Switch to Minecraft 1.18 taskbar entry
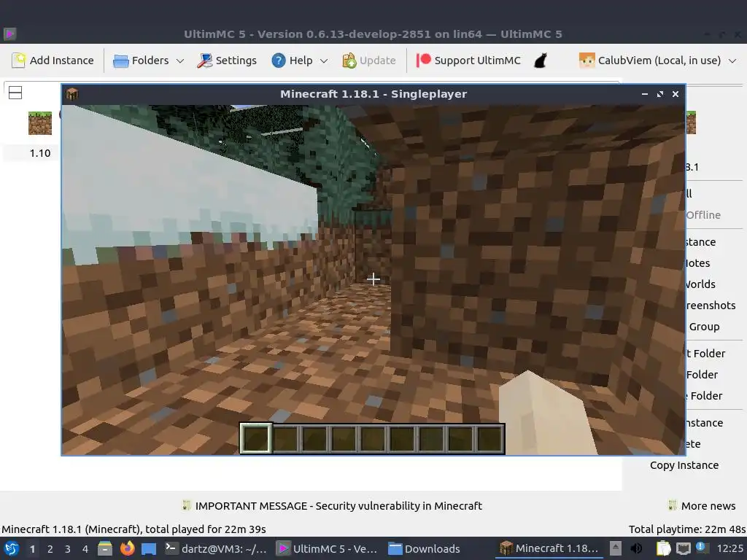This screenshot has width=747, height=560. [549, 548]
